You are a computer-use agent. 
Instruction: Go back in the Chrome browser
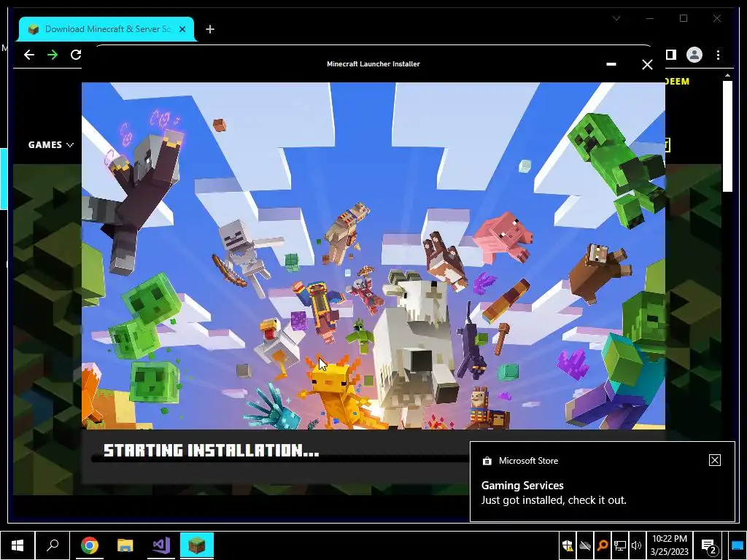29,55
